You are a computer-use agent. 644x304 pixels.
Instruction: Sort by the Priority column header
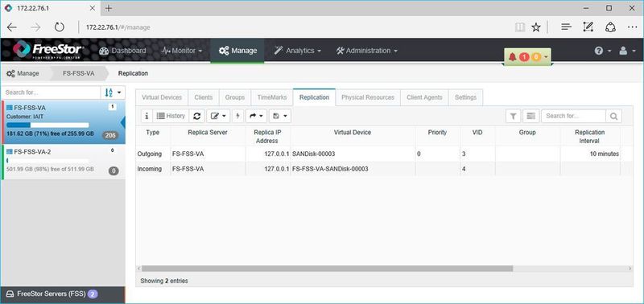tap(437, 133)
